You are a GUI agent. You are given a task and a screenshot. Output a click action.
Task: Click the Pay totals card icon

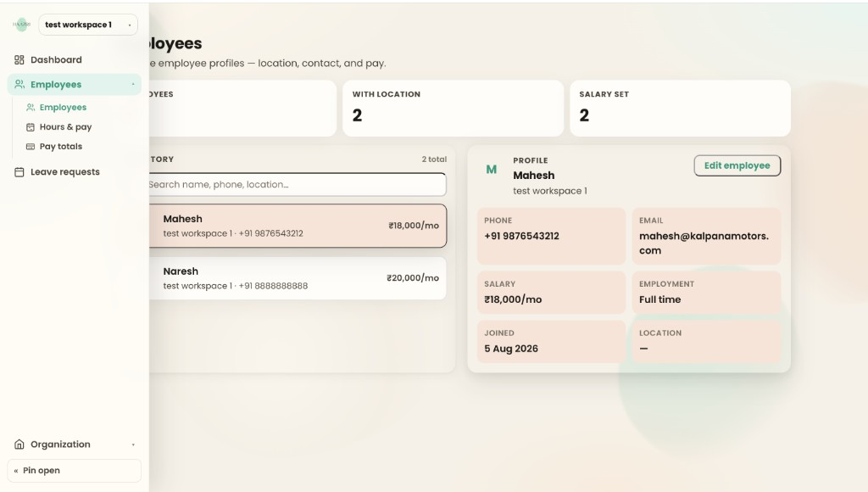[31, 146]
